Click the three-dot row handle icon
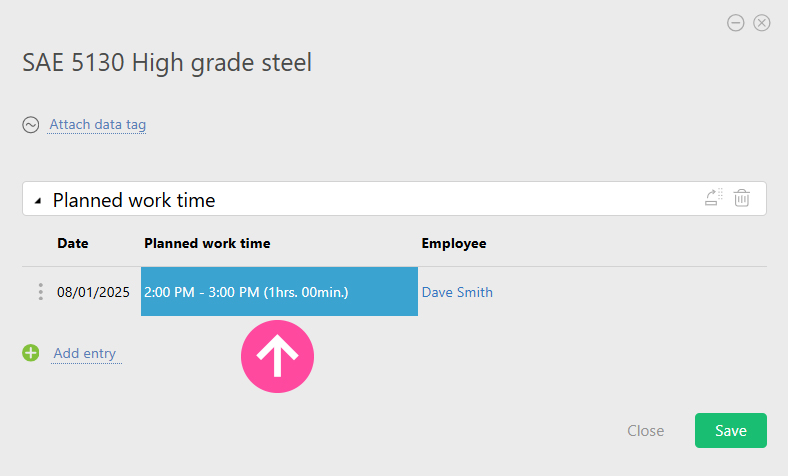788x476 pixels. (x=41, y=292)
